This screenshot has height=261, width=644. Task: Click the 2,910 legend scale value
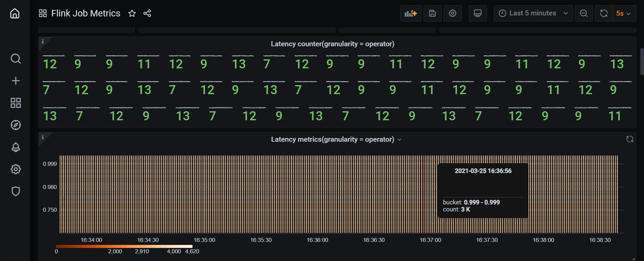pyautogui.click(x=142, y=251)
